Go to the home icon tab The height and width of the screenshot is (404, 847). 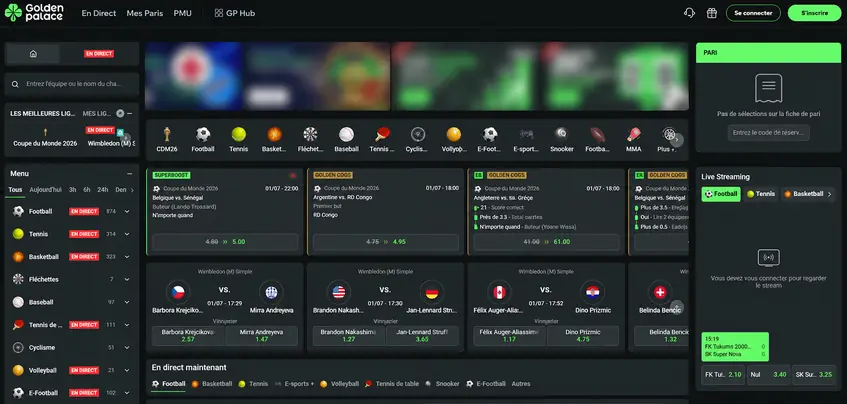pyautogui.click(x=33, y=53)
